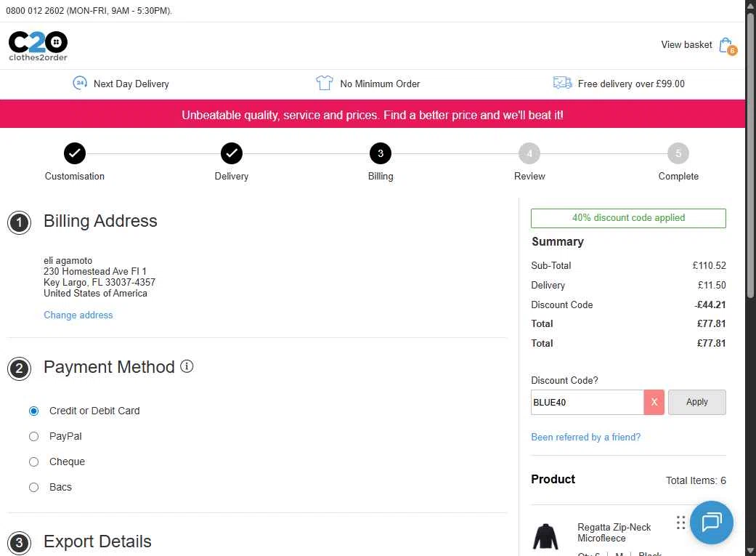Click the Payment Method number 2 badge

point(20,368)
